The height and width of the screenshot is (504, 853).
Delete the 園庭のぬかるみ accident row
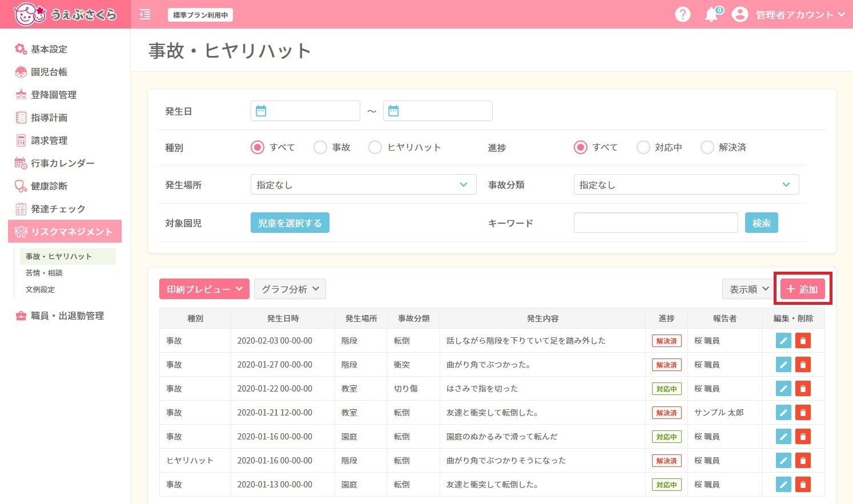(803, 437)
